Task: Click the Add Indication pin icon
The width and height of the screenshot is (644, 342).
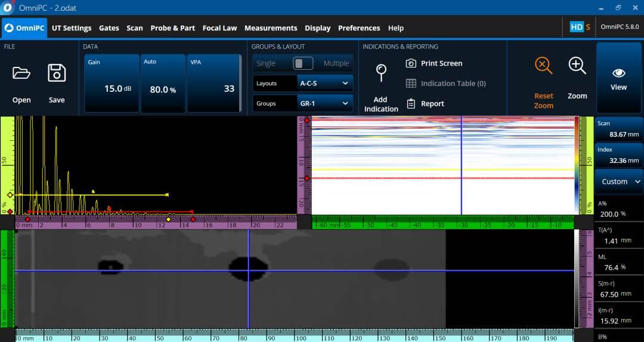Action: coord(381,73)
